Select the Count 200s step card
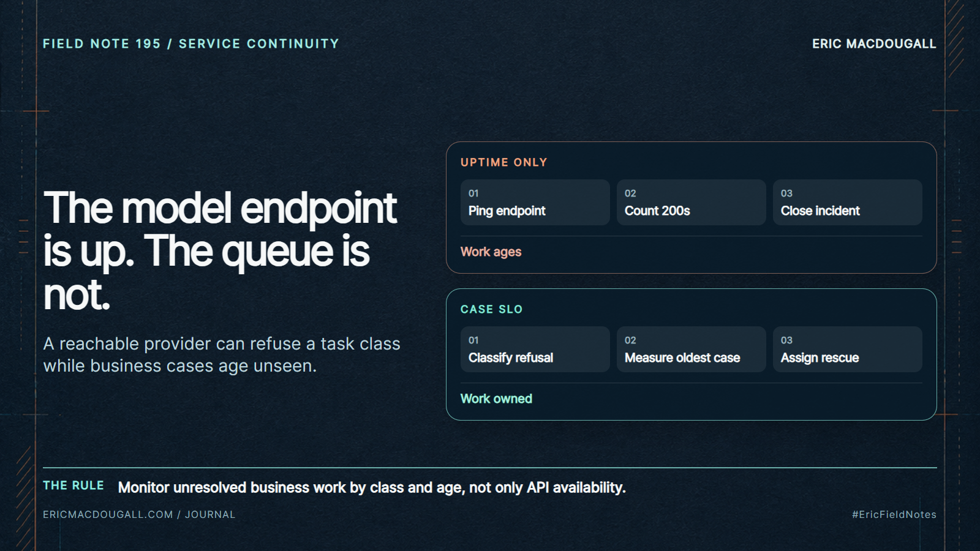Screen dimensions: 980x551 691,202
